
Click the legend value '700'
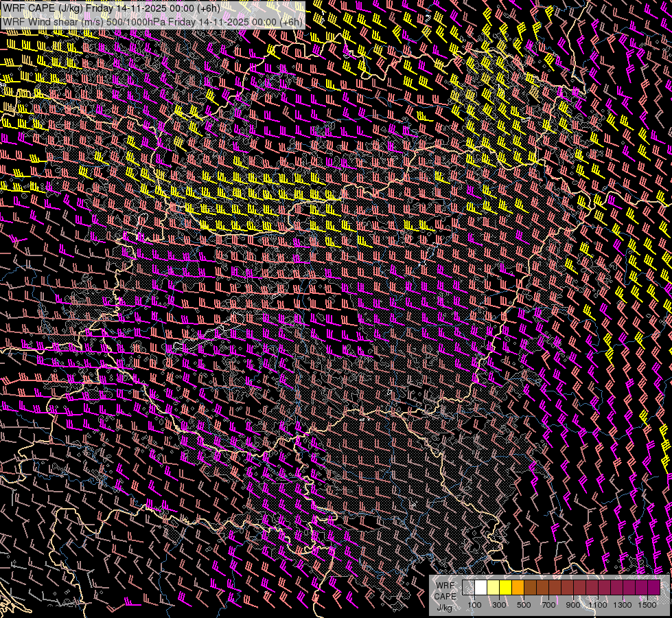coord(548,605)
